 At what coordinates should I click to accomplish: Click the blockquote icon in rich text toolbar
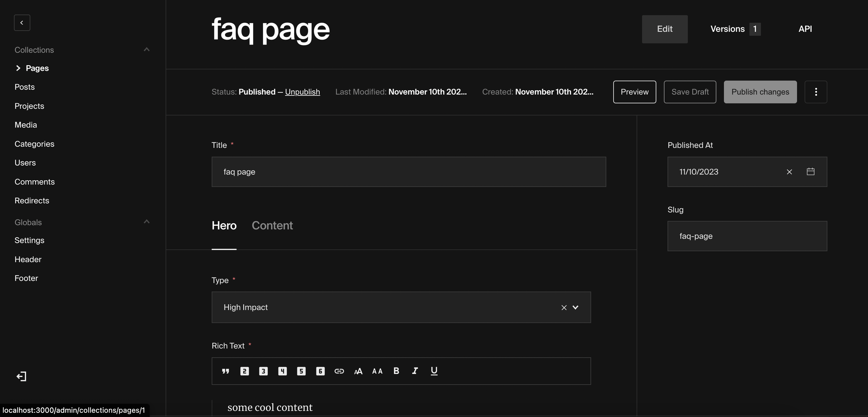click(225, 371)
